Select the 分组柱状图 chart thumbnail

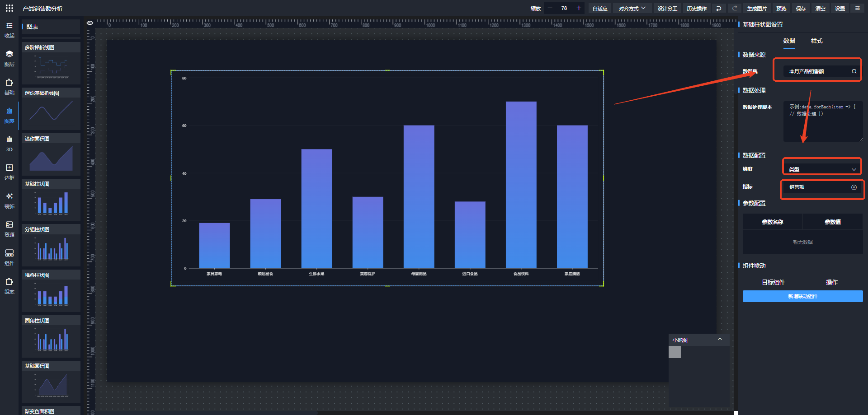(x=51, y=245)
